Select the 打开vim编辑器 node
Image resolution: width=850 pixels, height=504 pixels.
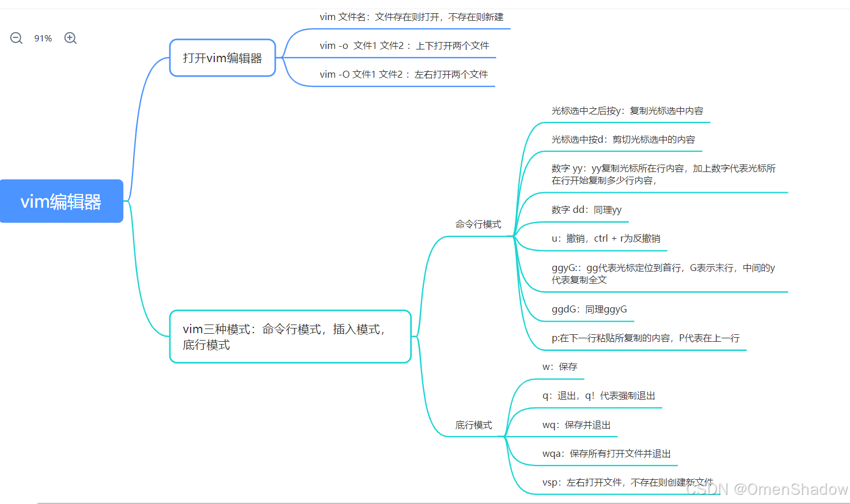pos(222,58)
